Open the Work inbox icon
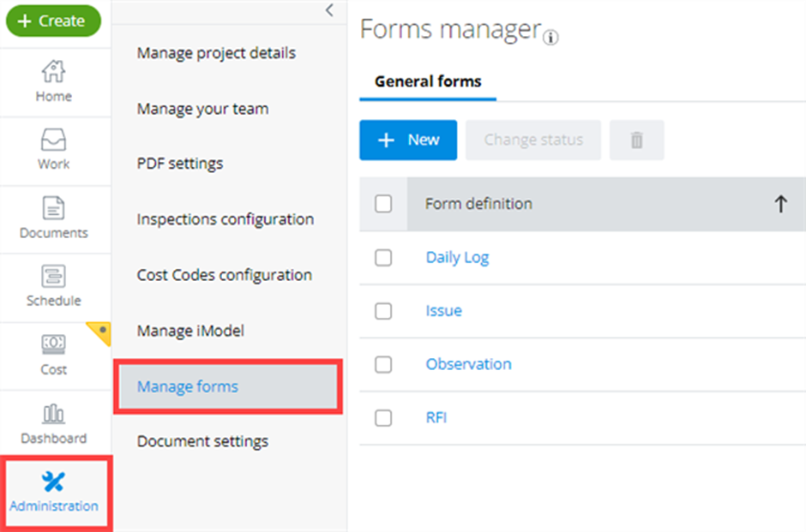 pos(53,139)
